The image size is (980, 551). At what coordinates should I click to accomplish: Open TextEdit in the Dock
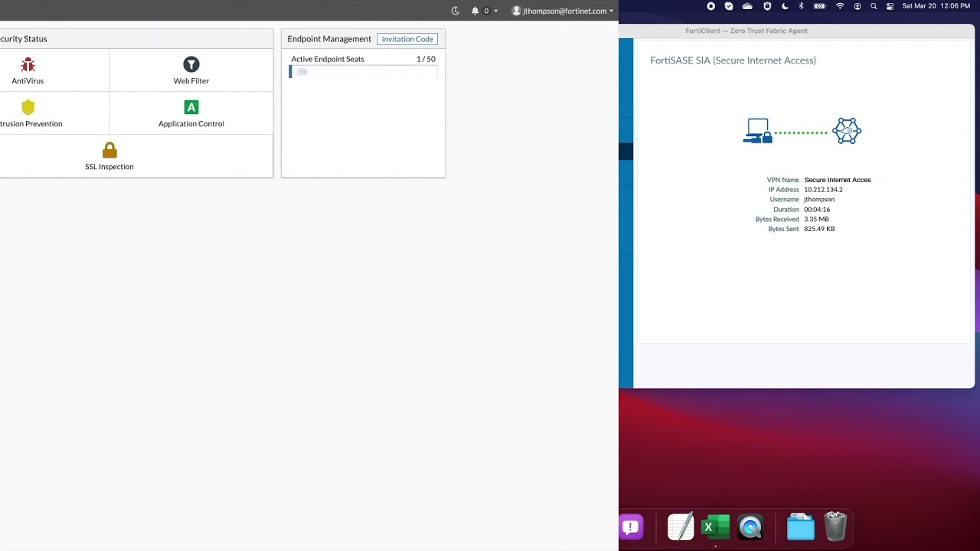[x=681, y=527]
